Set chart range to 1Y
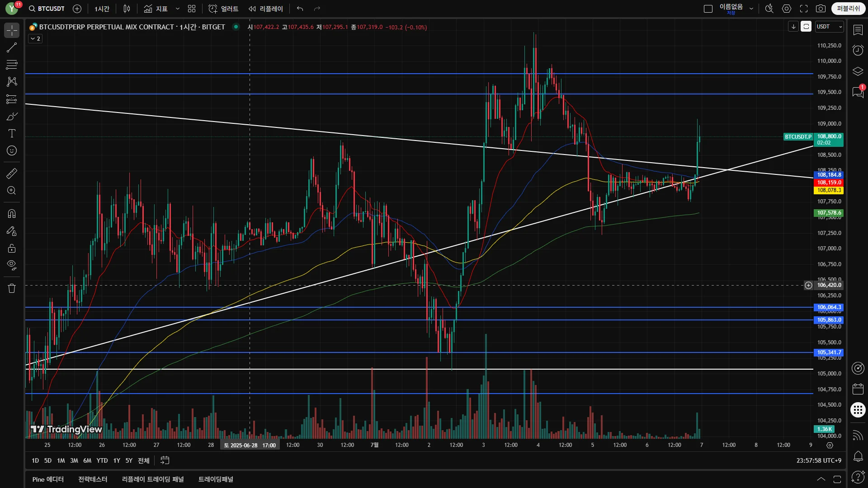 point(117,460)
